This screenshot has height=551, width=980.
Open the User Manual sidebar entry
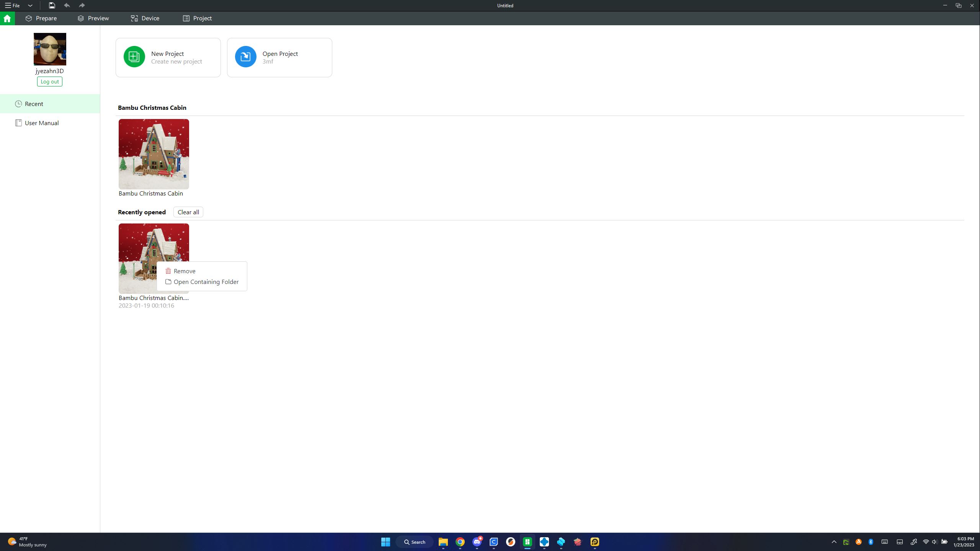coord(50,123)
